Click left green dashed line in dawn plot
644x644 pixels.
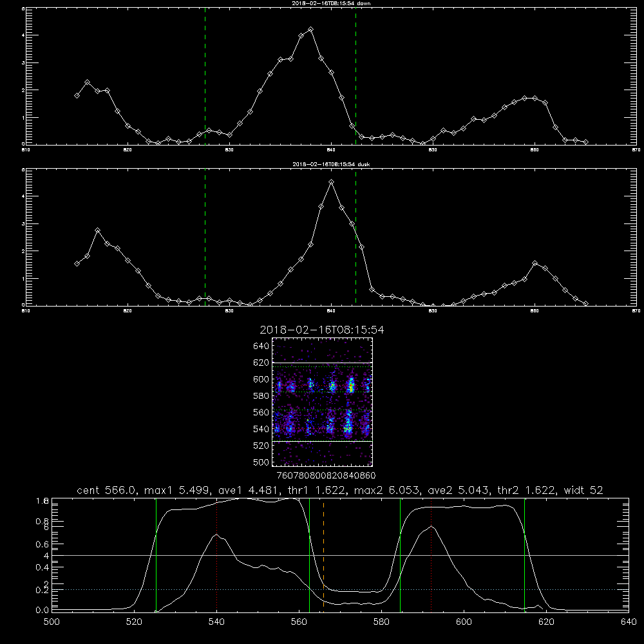[x=205, y=78]
